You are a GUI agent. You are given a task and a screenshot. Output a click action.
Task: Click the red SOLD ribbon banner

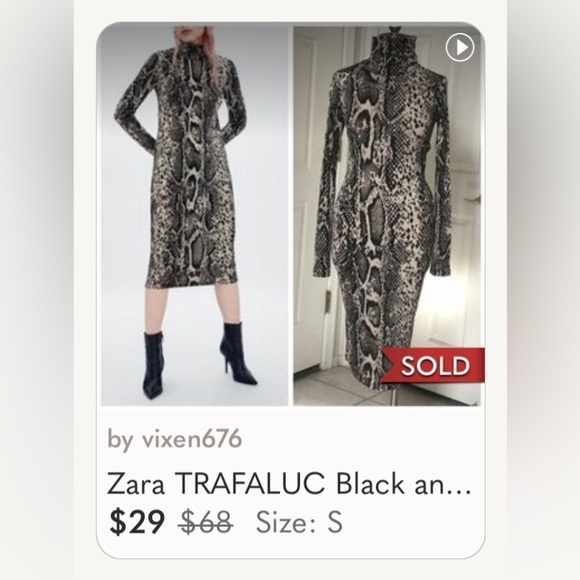[432, 365]
